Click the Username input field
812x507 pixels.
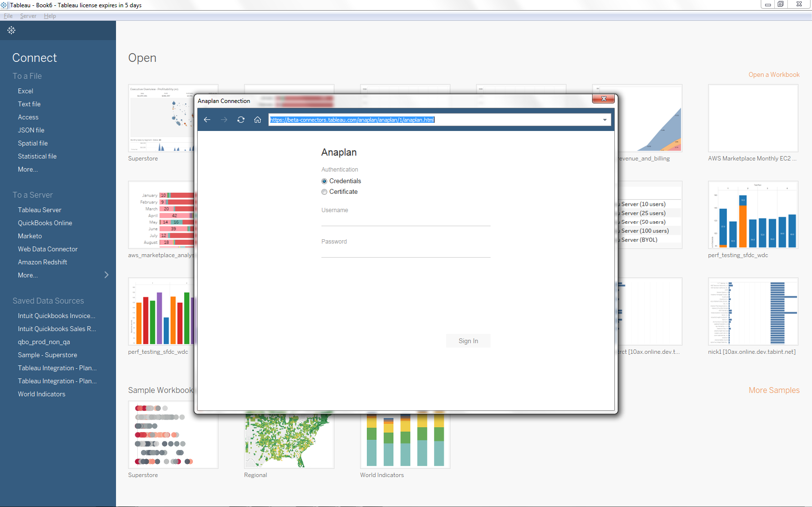click(x=406, y=220)
